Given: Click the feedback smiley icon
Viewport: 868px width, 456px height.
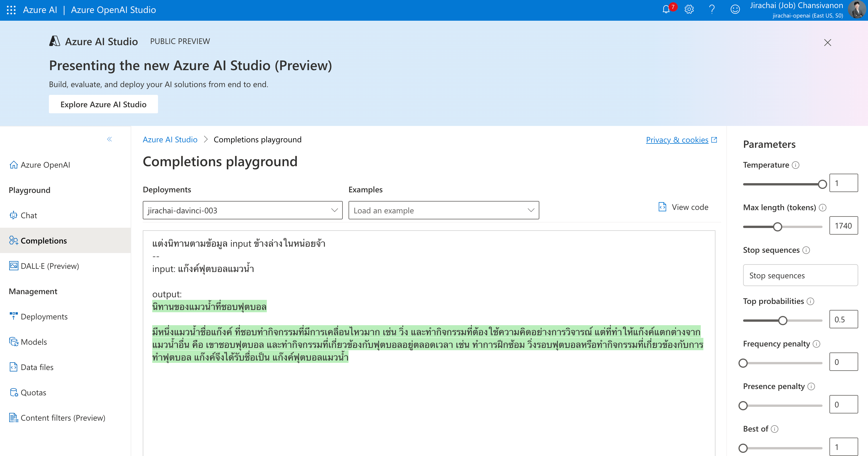Looking at the screenshot, I should [735, 9].
